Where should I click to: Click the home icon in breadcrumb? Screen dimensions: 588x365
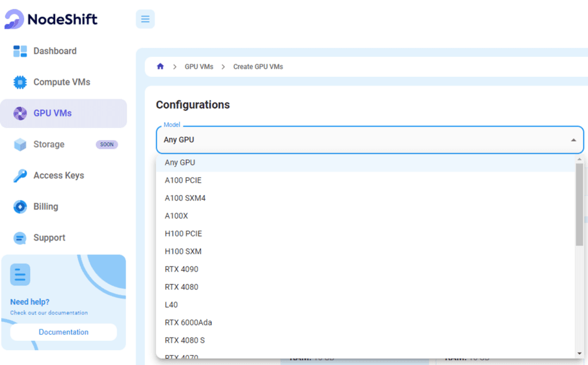click(160, 67)
